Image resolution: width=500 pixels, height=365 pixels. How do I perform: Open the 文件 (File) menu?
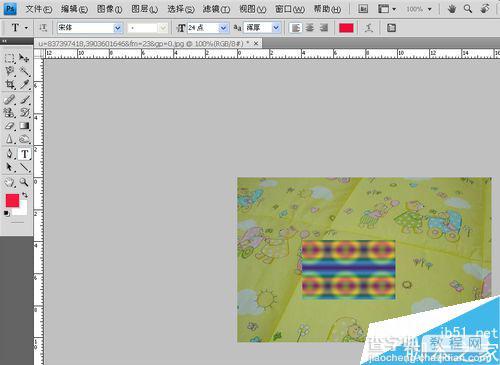[x=39, y=9]
